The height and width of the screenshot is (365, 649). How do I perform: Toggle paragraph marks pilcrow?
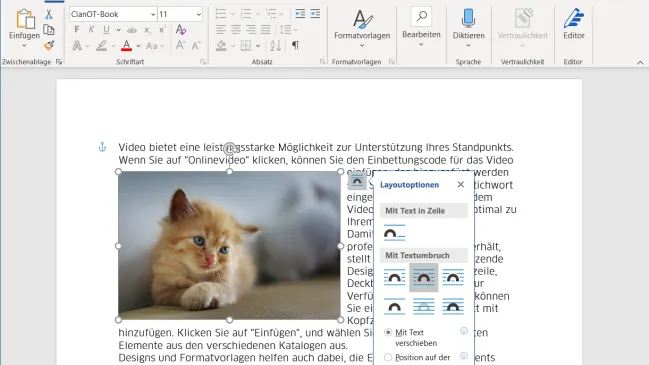tap(296, 45)
